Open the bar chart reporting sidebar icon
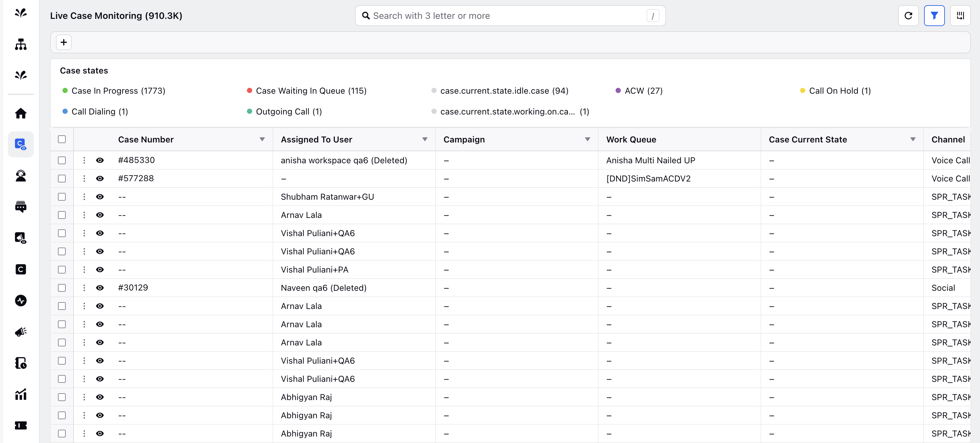Image resolution: width=980 pixels, height=443 pixels. click(x=20, y=394)
